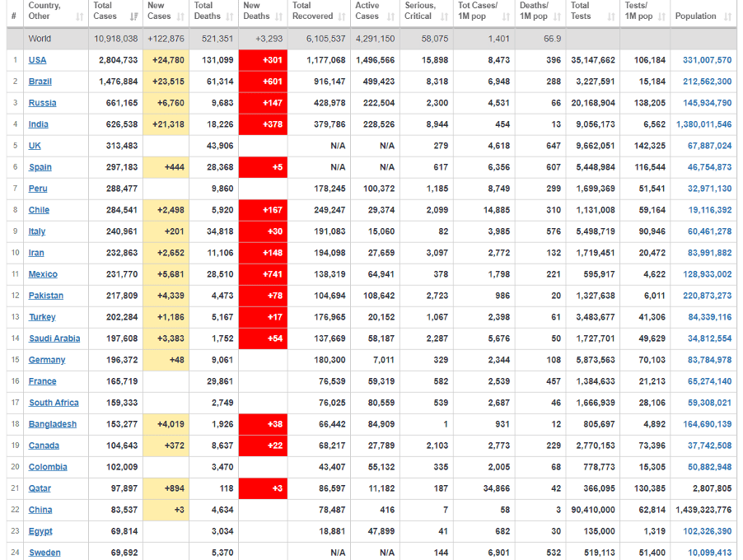The height and width of the screenshot is (560, 743).
Task: Sort the table by Population column icon
Action: [728, 17]
